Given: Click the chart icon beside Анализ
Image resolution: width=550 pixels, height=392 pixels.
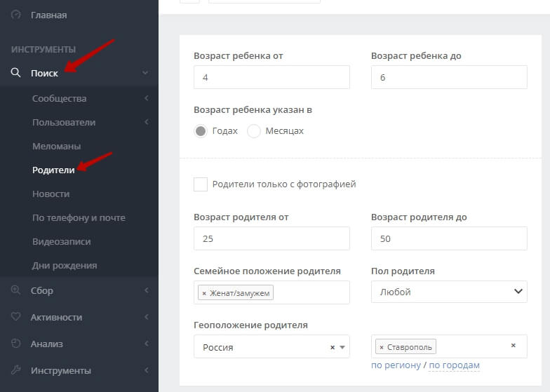Looking at the screenshot, I should click(16, 344).
